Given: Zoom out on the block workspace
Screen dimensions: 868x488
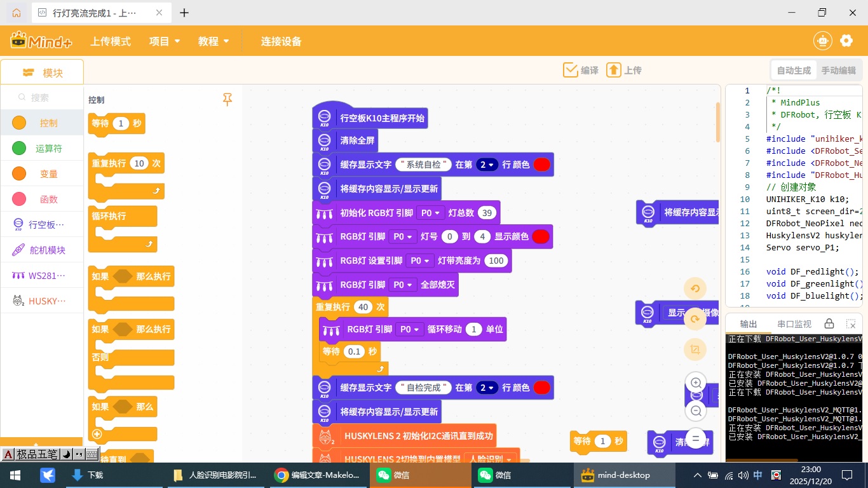Looking at the screenshot, I should point(696,411).
